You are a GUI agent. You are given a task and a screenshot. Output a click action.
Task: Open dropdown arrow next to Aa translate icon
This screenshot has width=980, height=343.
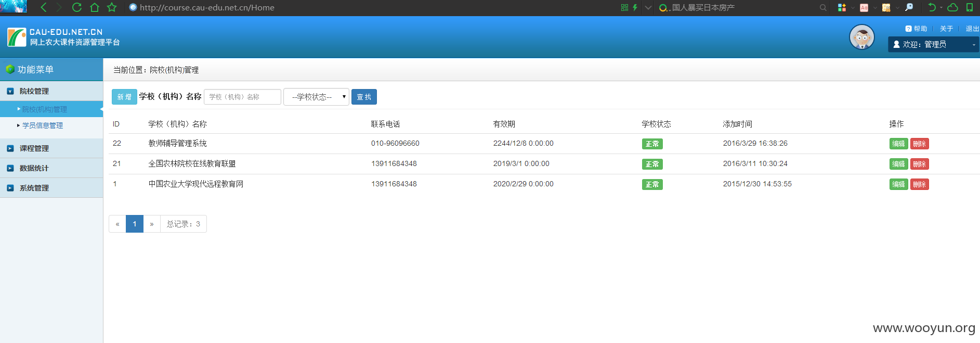tap(875, 8)
